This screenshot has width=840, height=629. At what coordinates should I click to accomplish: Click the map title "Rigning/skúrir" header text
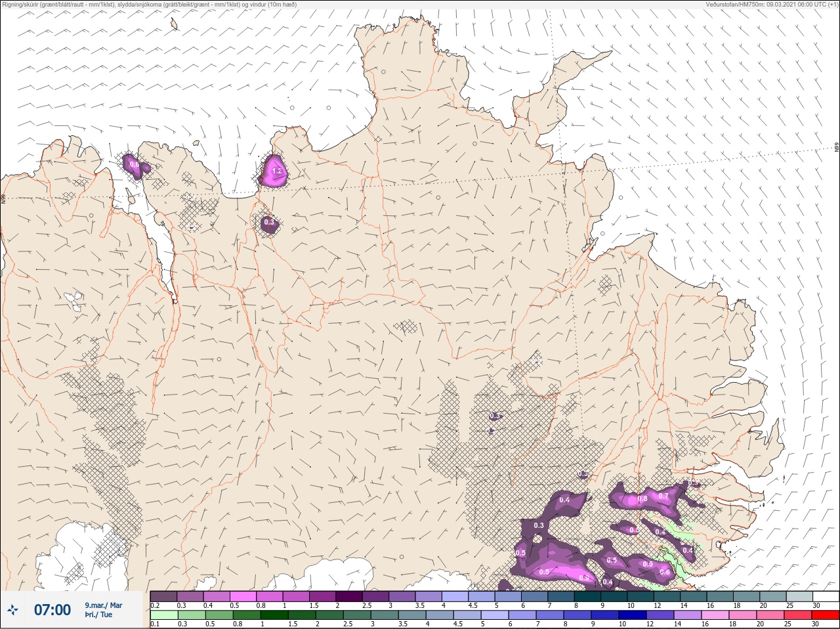click(x=150, y=4)
